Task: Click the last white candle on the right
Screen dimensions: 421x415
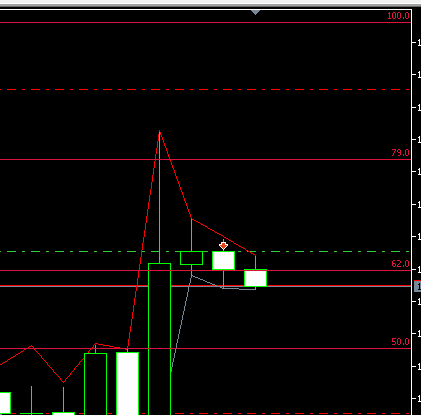Action: coord(255,278)
